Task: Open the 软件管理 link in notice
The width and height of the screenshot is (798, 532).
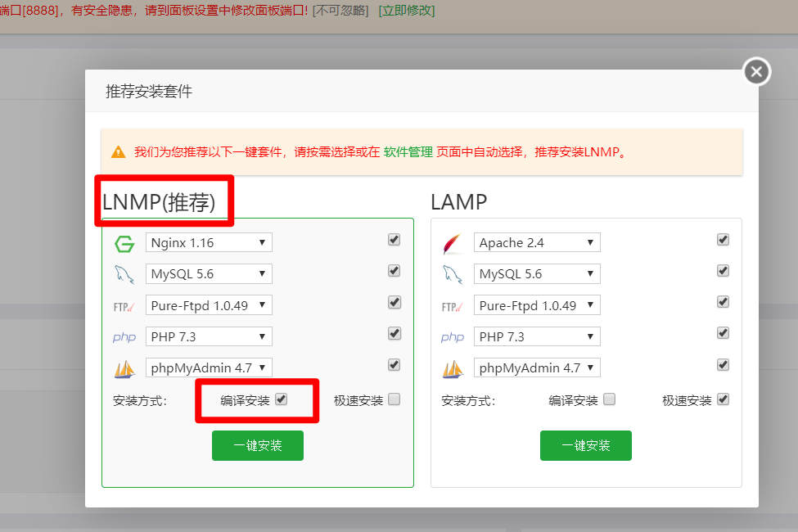Action: (408, 151)
